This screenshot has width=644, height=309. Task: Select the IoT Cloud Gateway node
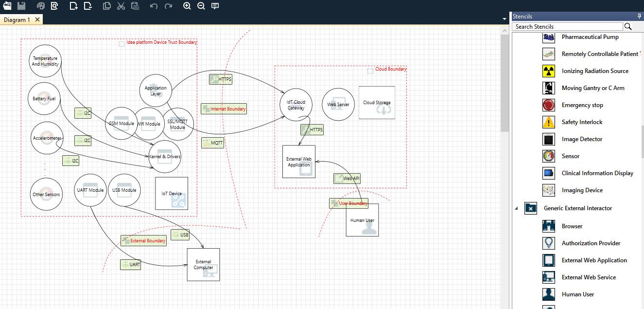tap(296, 105)
